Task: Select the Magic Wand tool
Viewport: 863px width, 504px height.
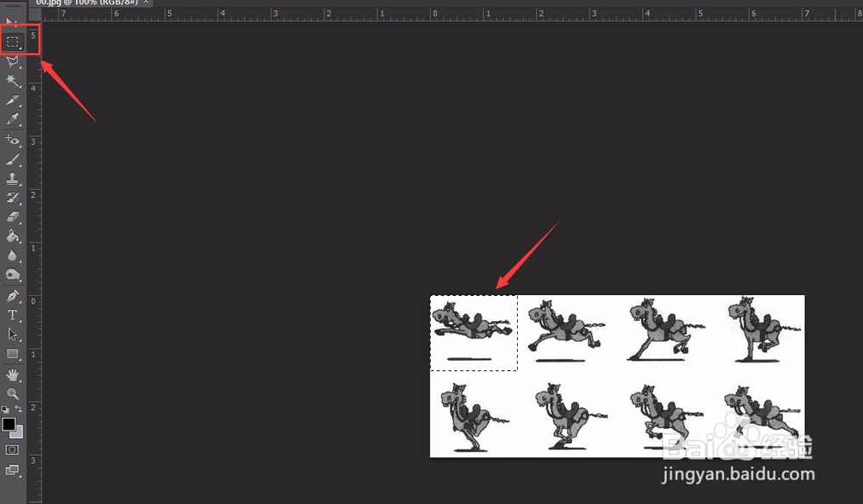Action: [x=12, y=81]
